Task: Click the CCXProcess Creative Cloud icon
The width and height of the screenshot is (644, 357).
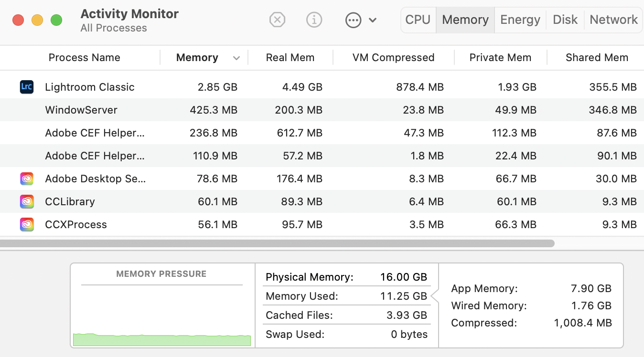Action: point(27,224)
